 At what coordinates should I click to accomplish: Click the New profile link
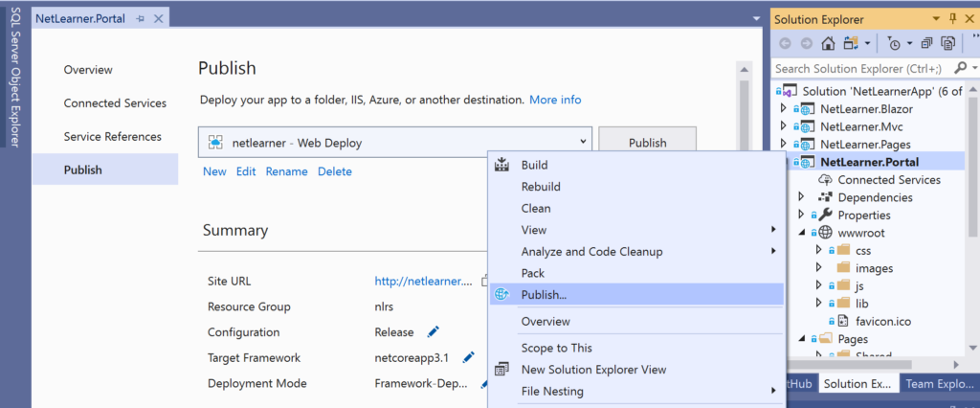click(x=214, y=171)
